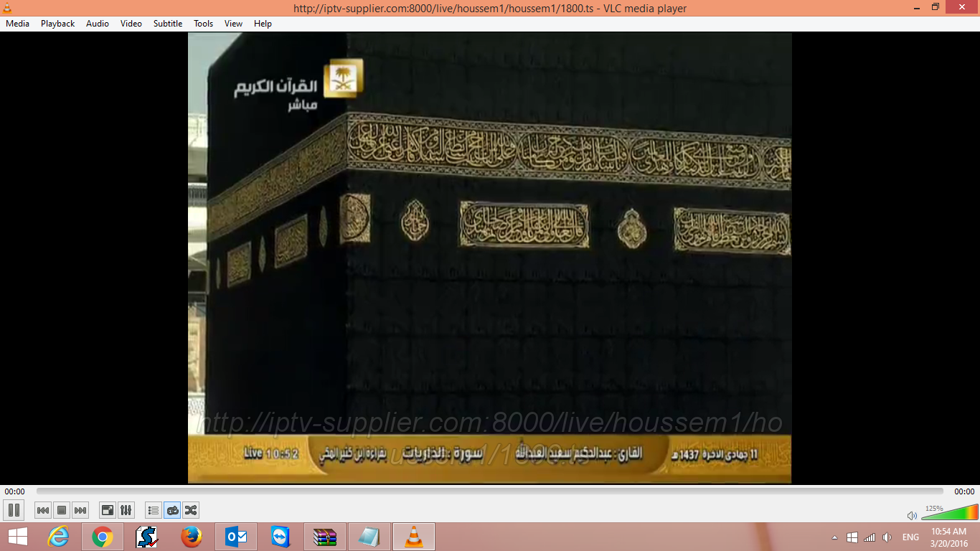This screenshot has height=551, width=980.
Task: Toggle random shuffle playback
Action: pyautogui.click(x=191, y=510)
